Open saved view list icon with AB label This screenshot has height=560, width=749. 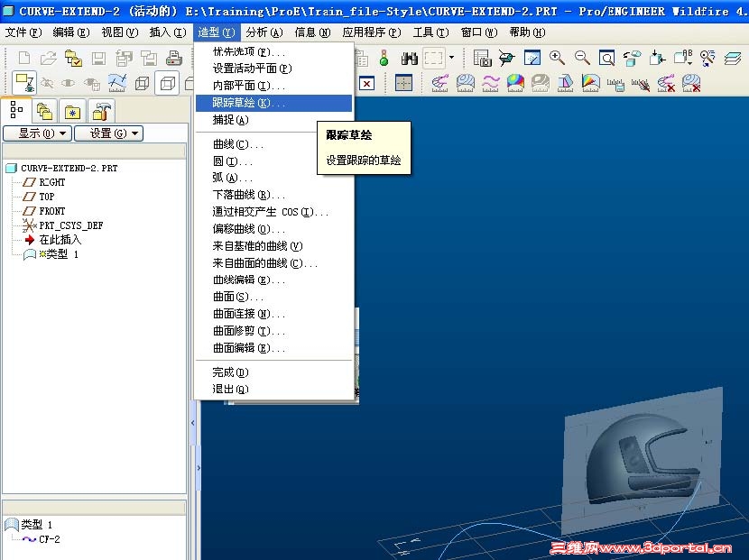point(683,59)
